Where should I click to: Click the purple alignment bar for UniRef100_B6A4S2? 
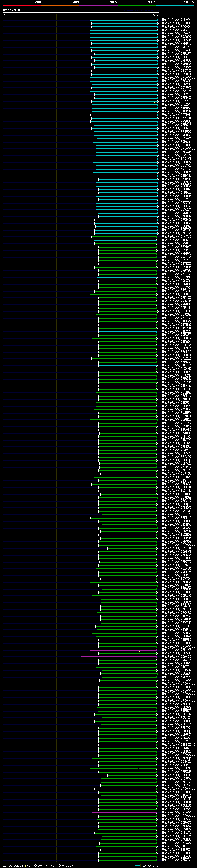pyautogui.click(x=119, y=657)
